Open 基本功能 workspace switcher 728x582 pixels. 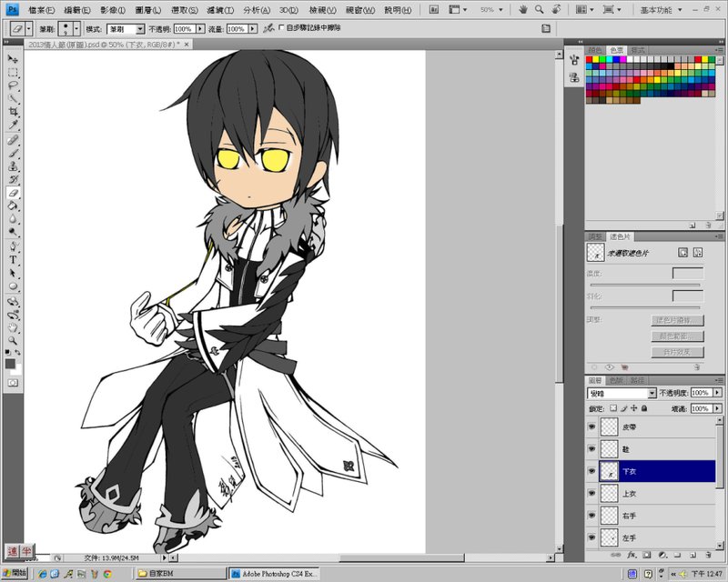click(662, 10)
